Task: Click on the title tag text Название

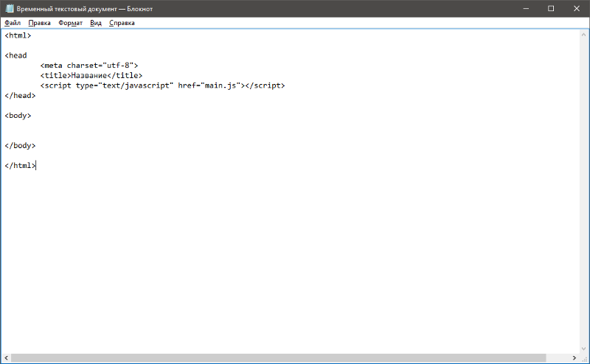Action: click(x=90, y=75)
